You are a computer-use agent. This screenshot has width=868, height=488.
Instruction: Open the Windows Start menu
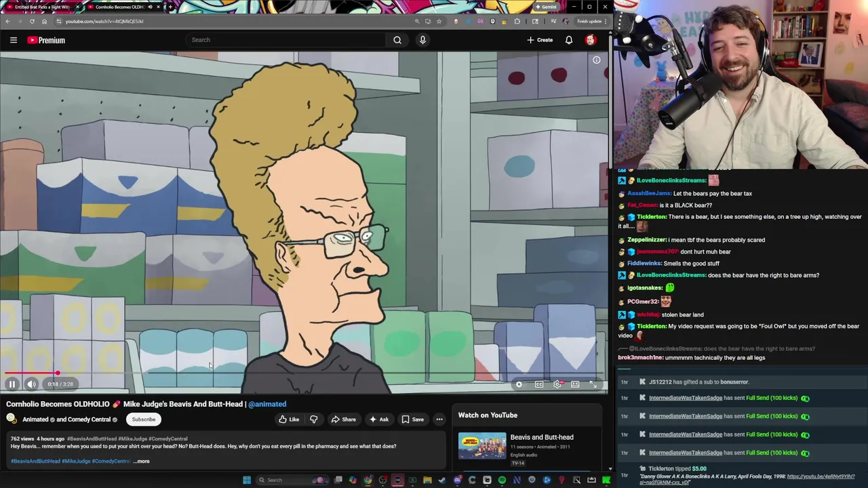(x=247, y=481)
